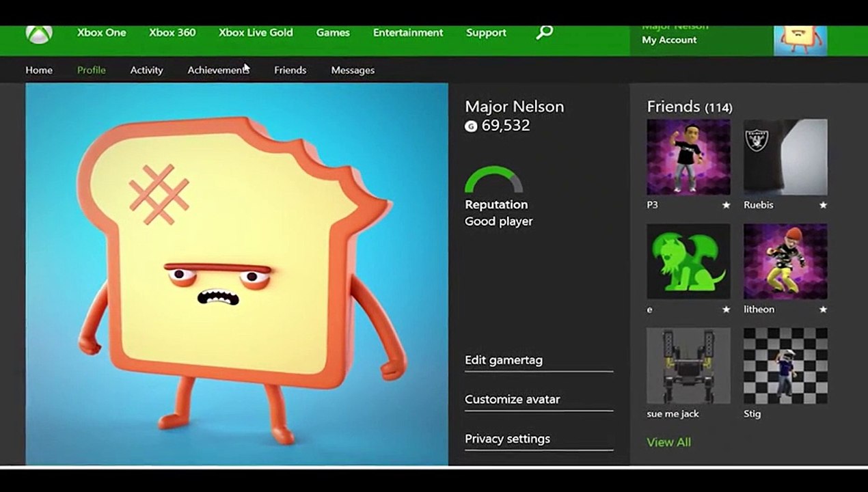Screen dimensions: 868x492
Task: Click View All friends link
Action: coord(668,442)
